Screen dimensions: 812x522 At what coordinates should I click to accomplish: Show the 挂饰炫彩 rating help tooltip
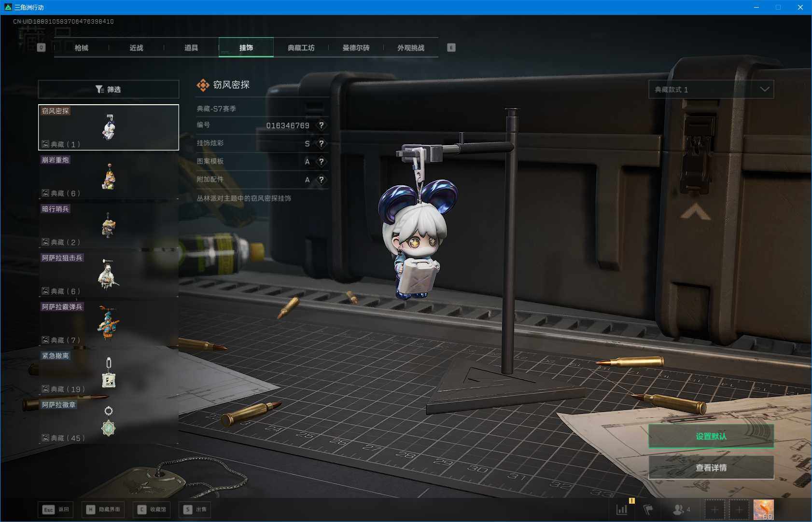(x=321, y=144)
